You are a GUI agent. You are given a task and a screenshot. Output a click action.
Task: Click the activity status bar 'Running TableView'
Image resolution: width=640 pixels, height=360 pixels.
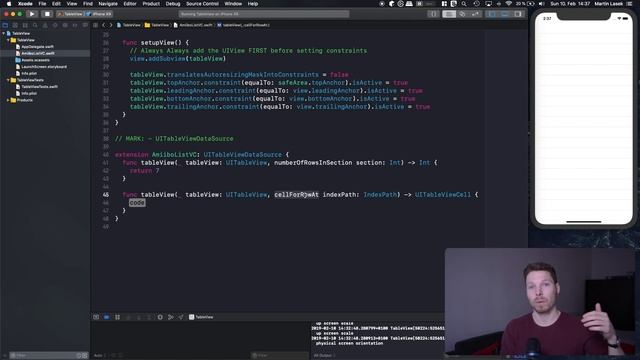[264, 14]
